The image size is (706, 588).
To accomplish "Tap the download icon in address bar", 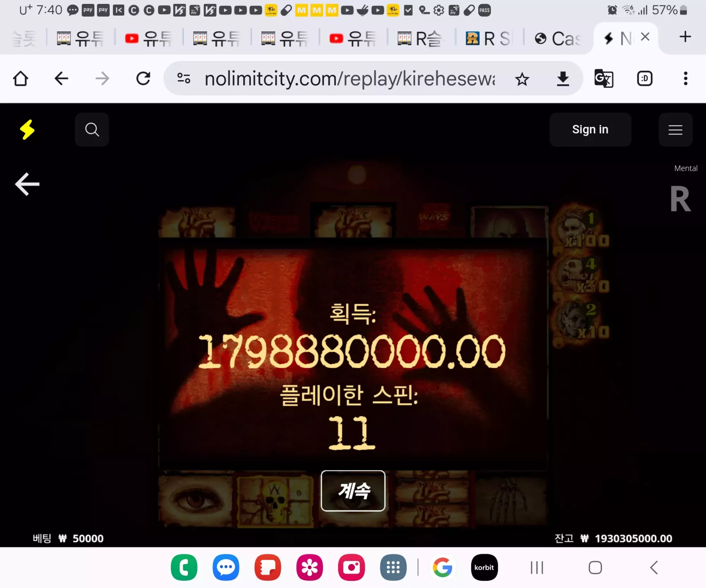I will pyautogui.click(x=563, y=79).
